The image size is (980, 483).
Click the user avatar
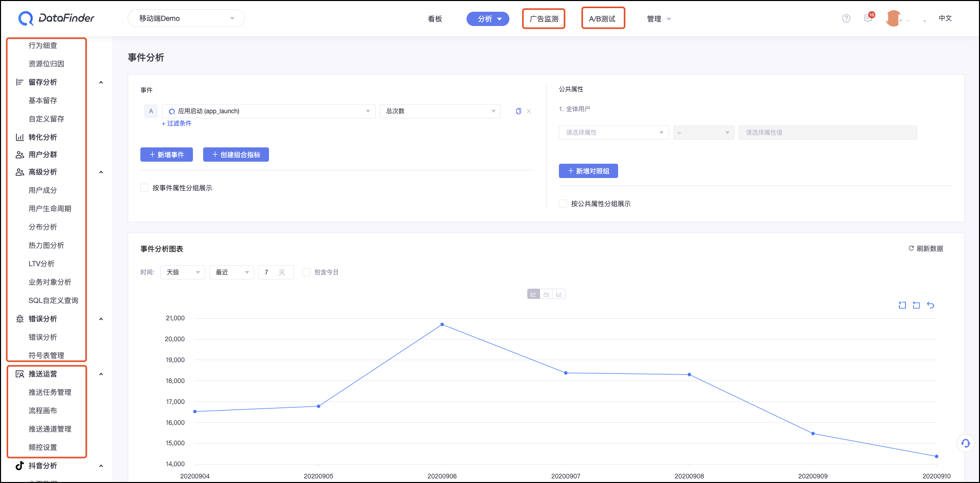pos(893,18)
